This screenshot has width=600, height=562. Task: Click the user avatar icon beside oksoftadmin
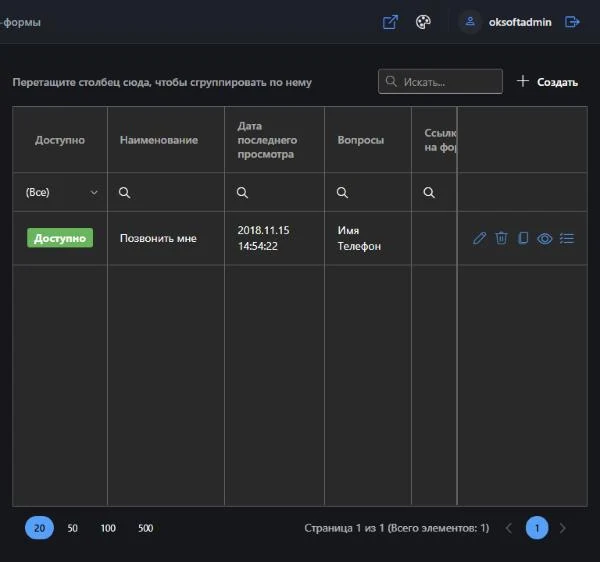coord(470,21)
